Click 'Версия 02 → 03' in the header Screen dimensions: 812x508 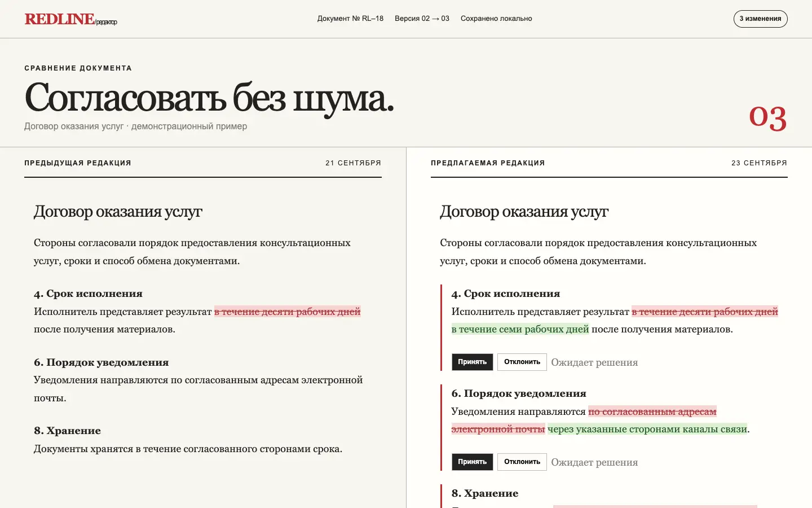coord(422,19)
